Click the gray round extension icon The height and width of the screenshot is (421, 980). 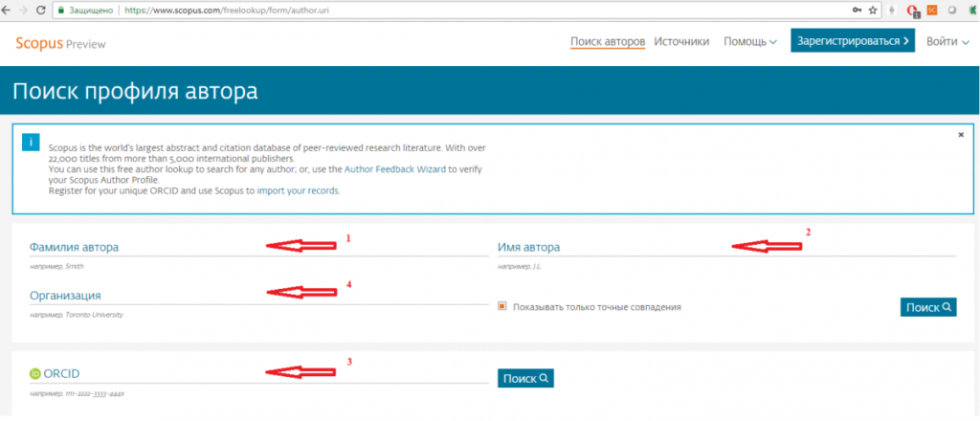click(x=952, y=10)
